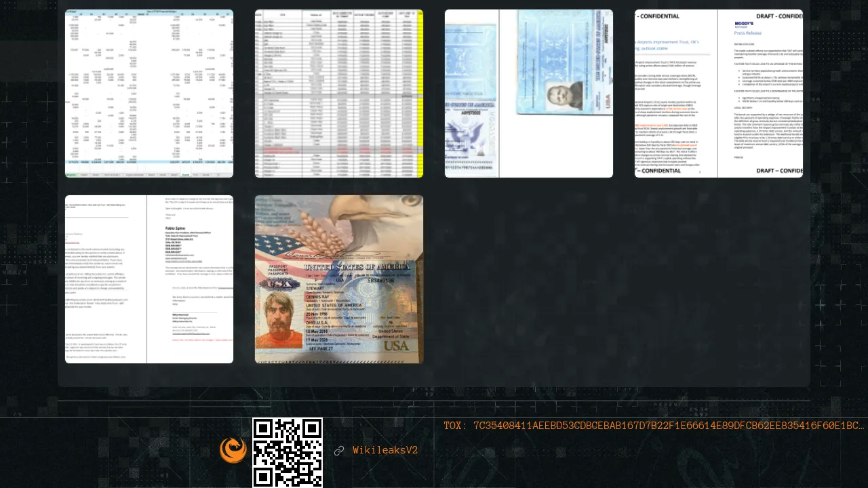Open the WikileaksV2 link
This screenshot has height=488, width=868.
(384, 451)
